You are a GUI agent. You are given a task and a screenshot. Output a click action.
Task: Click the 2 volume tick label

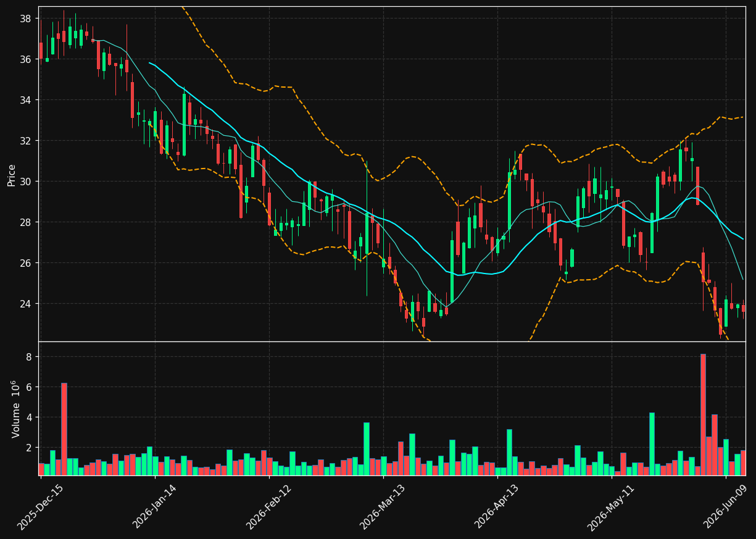click(28, 448)
